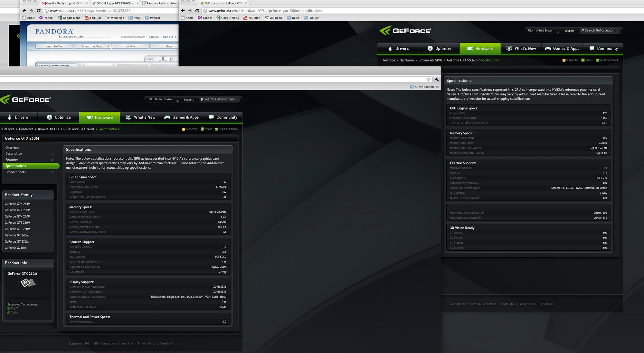Click the GeForce logo on the GTX 260M page
This screenshot has height=353, width=644.
(25, 99)
